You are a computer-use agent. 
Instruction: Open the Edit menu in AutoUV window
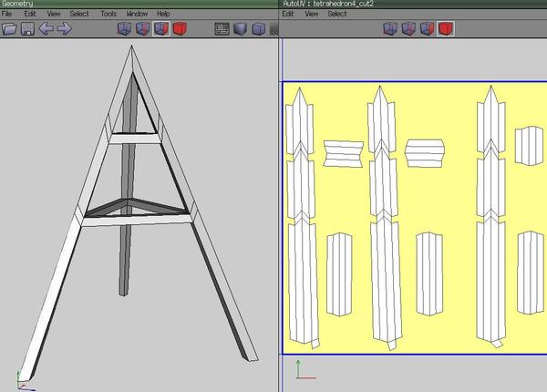288,14
